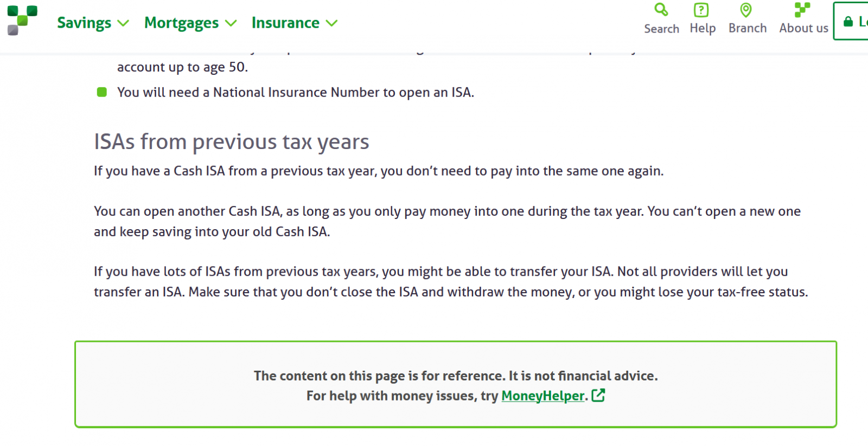
Task: Open search via the magnifying glass icon
Action: (x=661, y=10)
